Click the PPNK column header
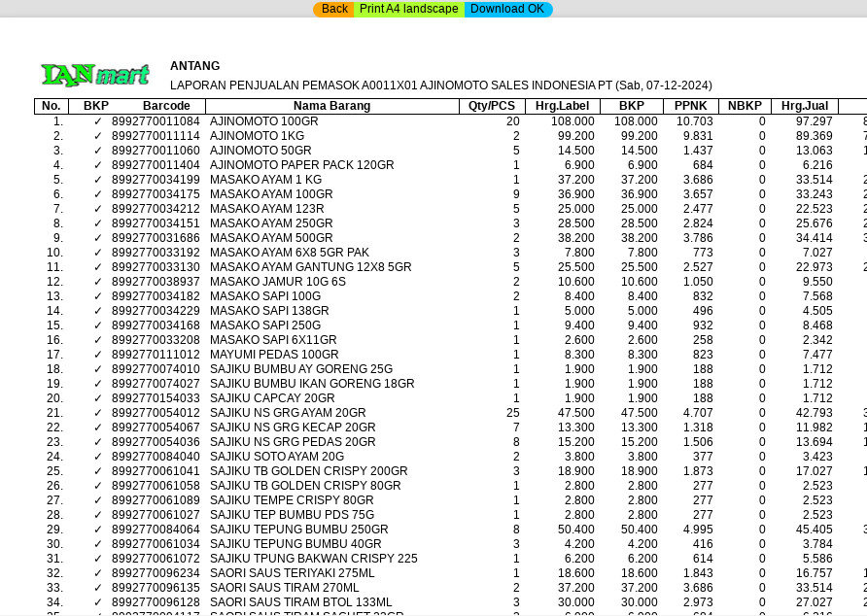Viewport: 867px width, 616px height. click(690, 106)
